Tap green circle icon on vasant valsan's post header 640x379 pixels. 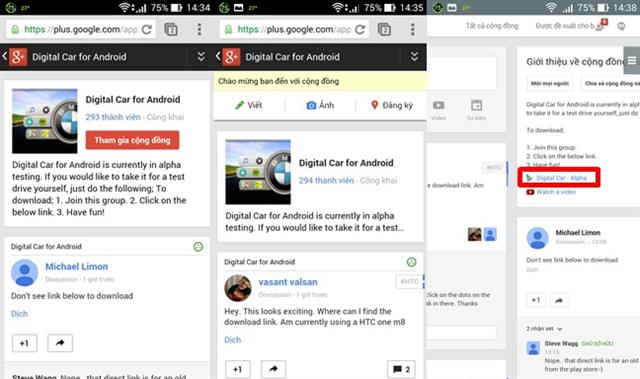tap(411, 262)
